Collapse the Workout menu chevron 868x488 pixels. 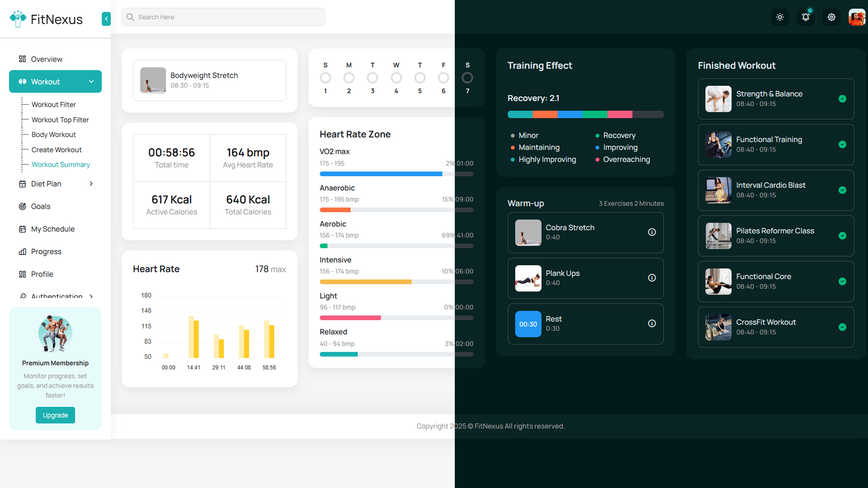pyautogui.click(x=92, y=81)
